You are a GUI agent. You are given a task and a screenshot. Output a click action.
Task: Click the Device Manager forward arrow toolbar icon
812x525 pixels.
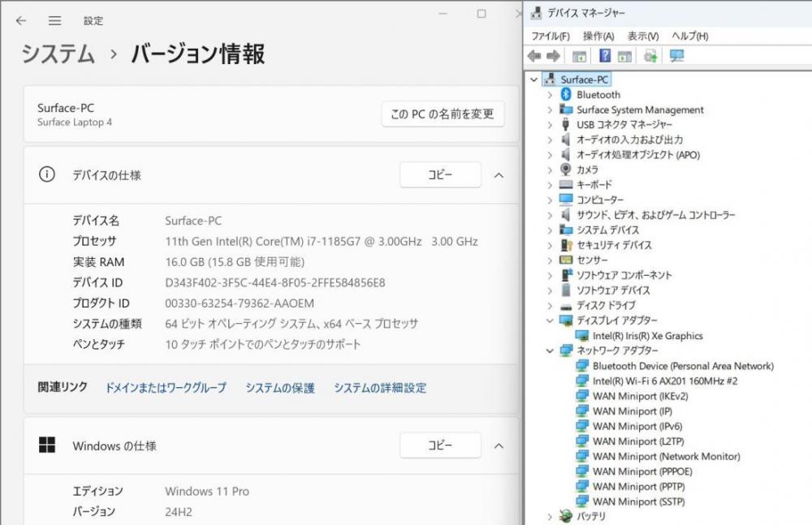(x=553, y=56)
